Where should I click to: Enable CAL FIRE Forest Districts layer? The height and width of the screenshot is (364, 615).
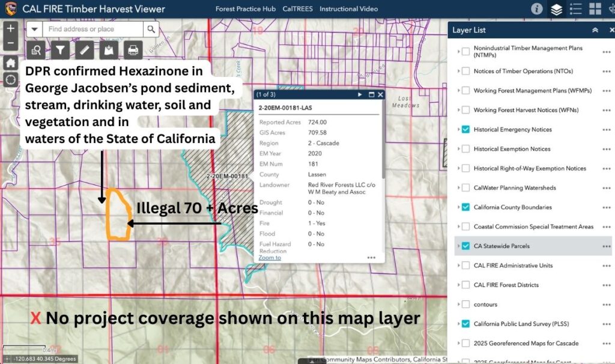(x=465, y=285)
